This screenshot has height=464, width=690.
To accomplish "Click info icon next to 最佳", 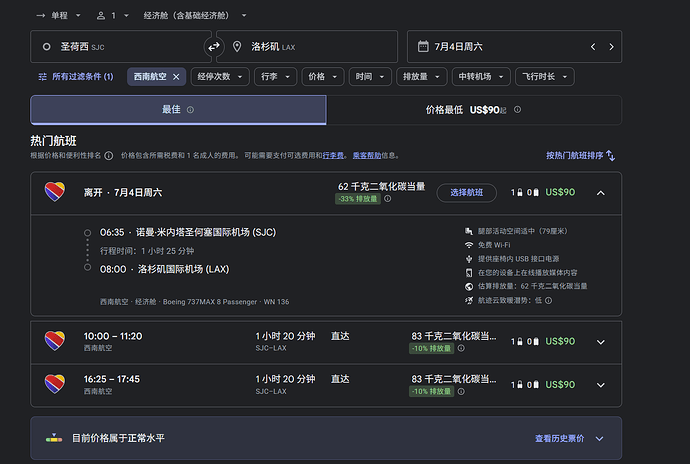I will pos(190,110).
